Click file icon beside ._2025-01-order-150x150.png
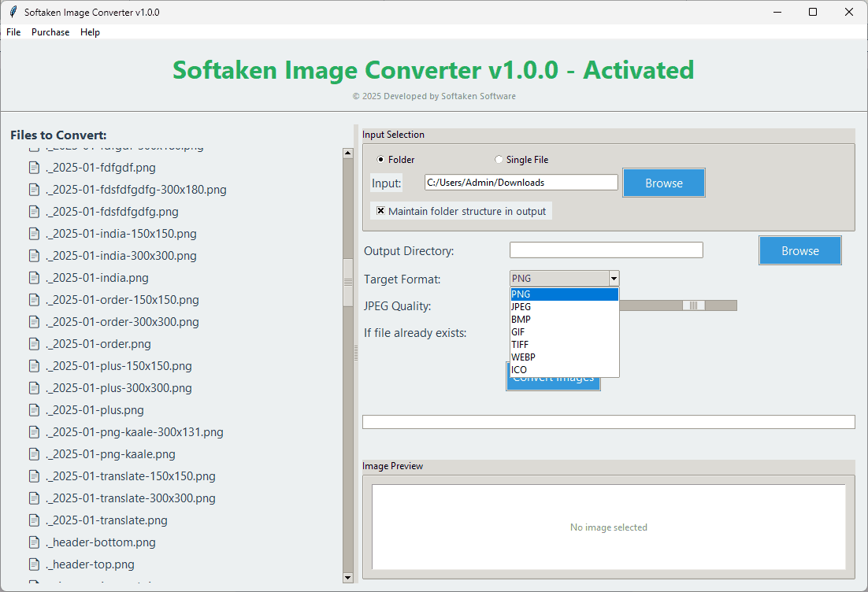868x592 pixels. 35,300
